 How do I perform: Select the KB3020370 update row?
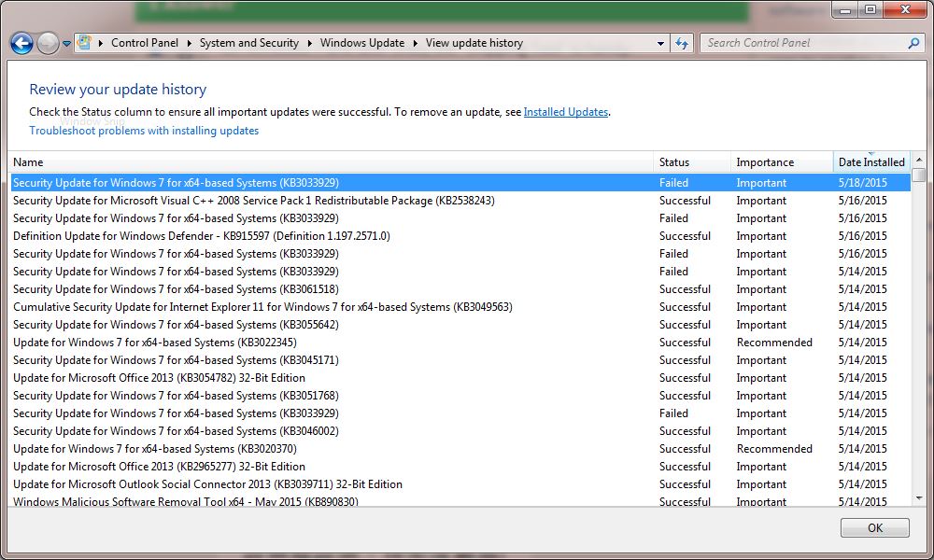click(460, 449)
